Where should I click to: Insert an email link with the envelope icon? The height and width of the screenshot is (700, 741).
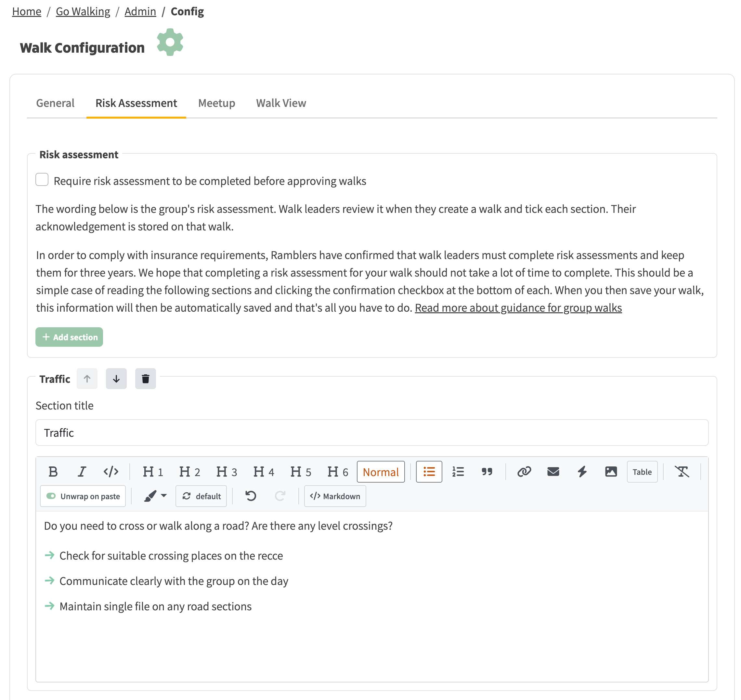[553, 472]
